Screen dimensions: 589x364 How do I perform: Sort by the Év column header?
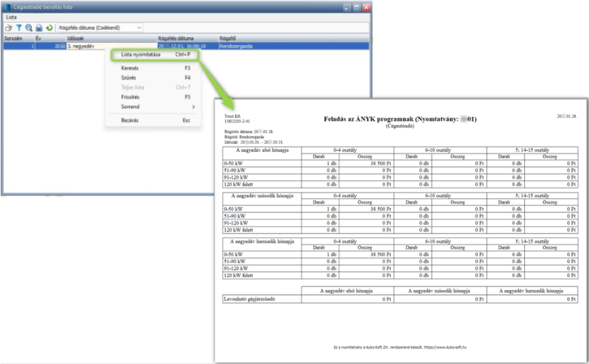point(50,38)
